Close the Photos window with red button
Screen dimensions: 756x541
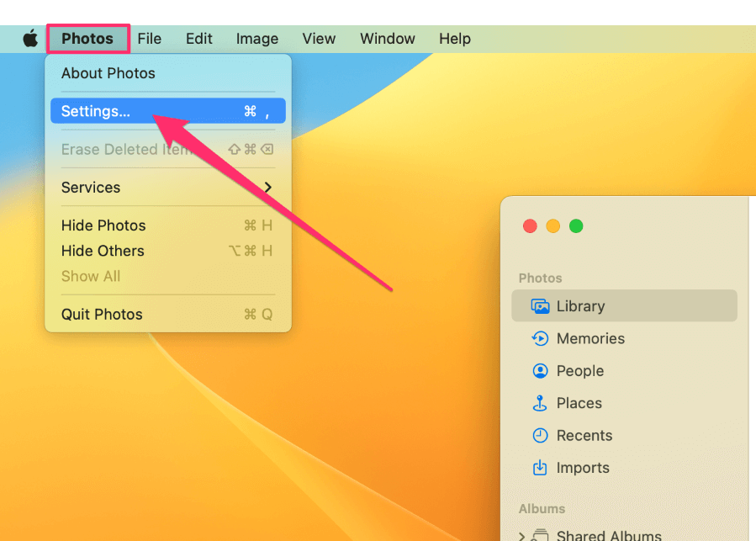coord(530,225)
